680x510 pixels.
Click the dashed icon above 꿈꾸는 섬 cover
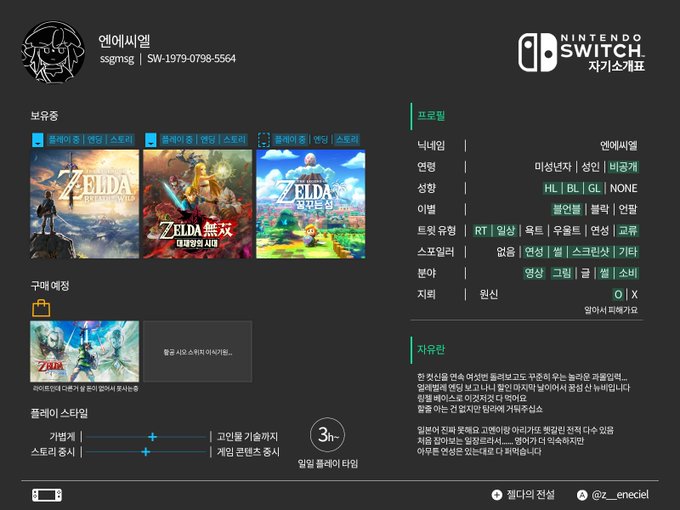coord(264,140)
